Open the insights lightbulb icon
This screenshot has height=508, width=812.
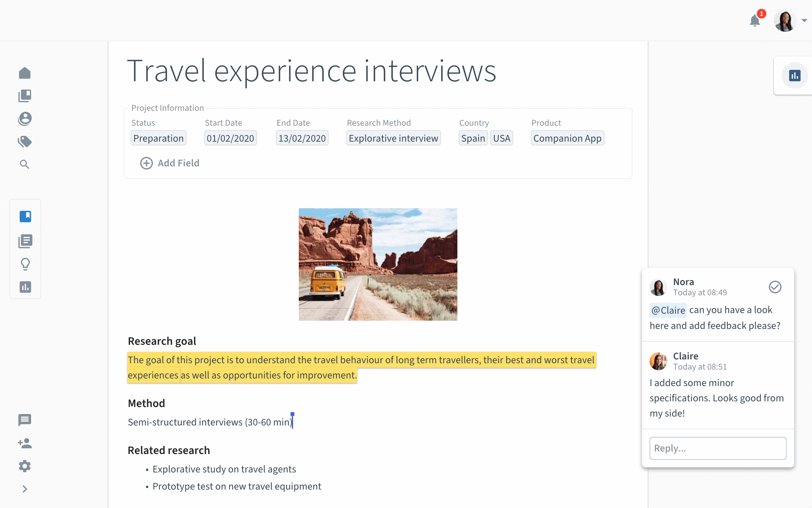(x=25, y=264)
